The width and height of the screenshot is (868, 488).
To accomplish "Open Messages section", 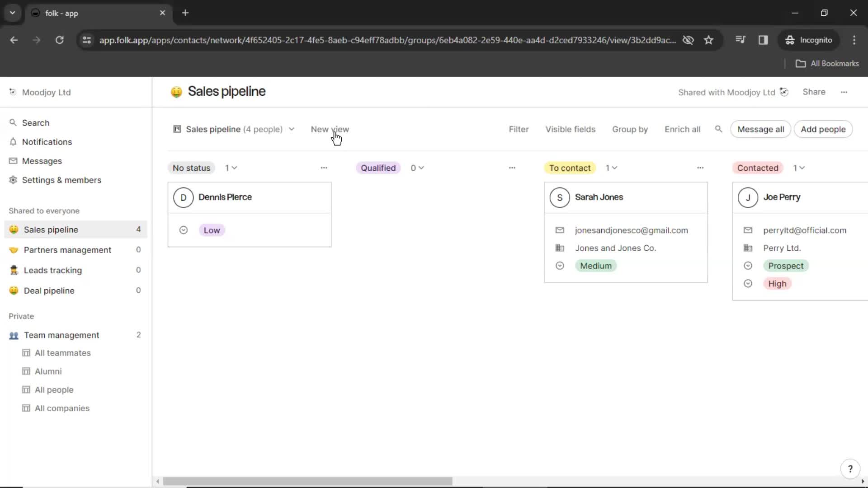I will [42, 160].
